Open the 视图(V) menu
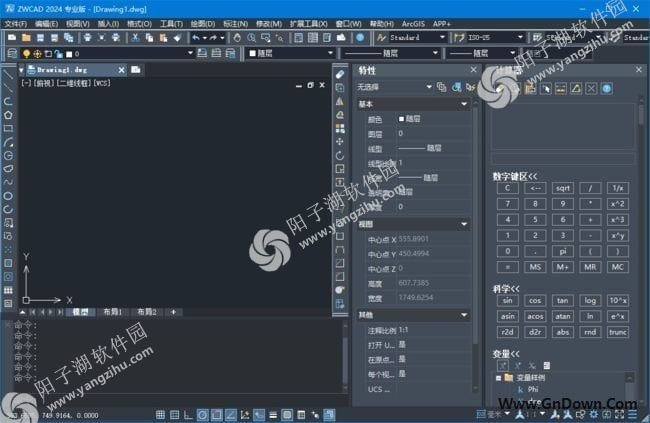 coord(78,24)
